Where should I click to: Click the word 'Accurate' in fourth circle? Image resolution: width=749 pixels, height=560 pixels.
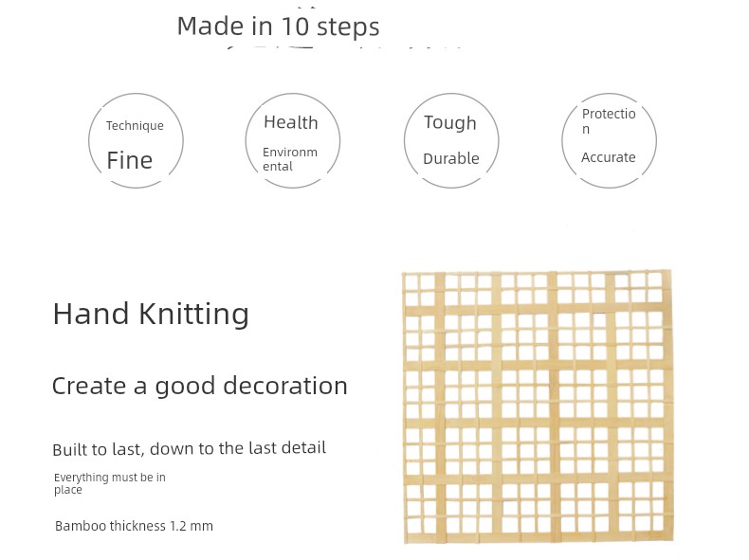tap(608, 157)
